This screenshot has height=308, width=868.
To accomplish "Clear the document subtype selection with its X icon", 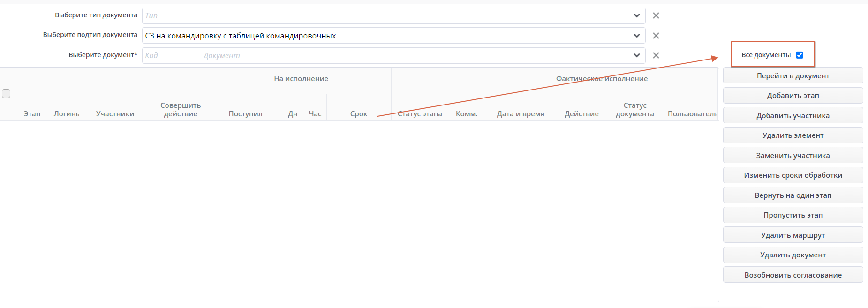I will tap(656, 36).
